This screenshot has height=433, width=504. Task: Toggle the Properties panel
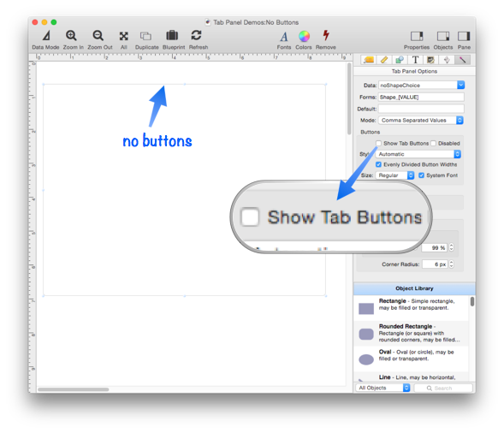(x=417, y=36)
